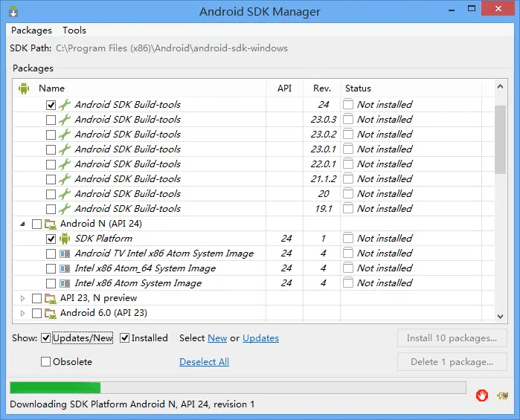Image resolution: width=520 pixels, height=420 pixels.
Task: Check Intel x86 Atom_64 System Image
Action: 51,268
